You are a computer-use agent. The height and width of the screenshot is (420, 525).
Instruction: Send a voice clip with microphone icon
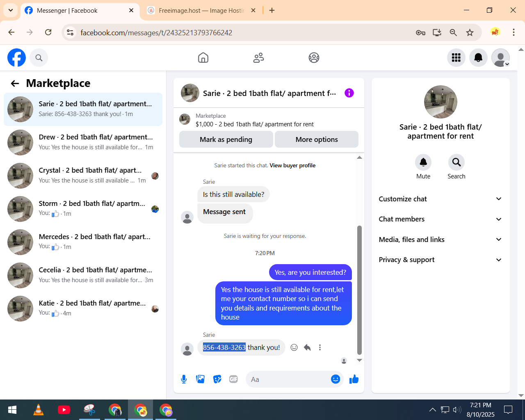[x=184, y=379]
